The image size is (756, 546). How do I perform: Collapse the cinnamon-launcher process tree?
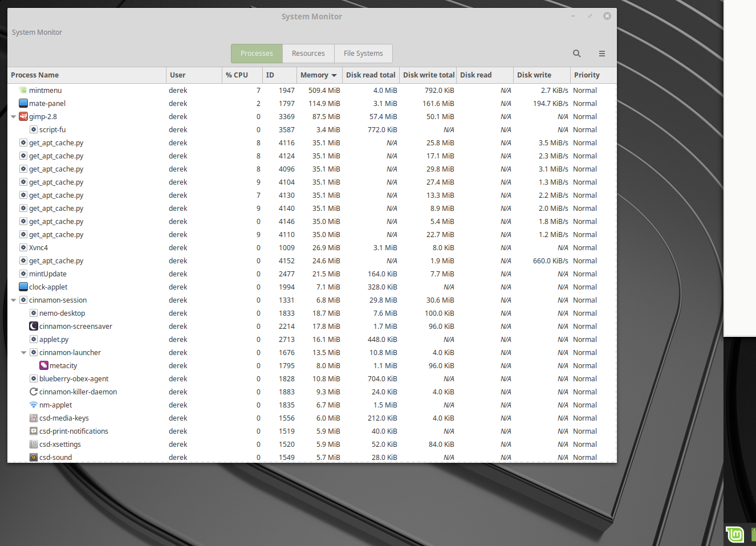tap(23, 353)
